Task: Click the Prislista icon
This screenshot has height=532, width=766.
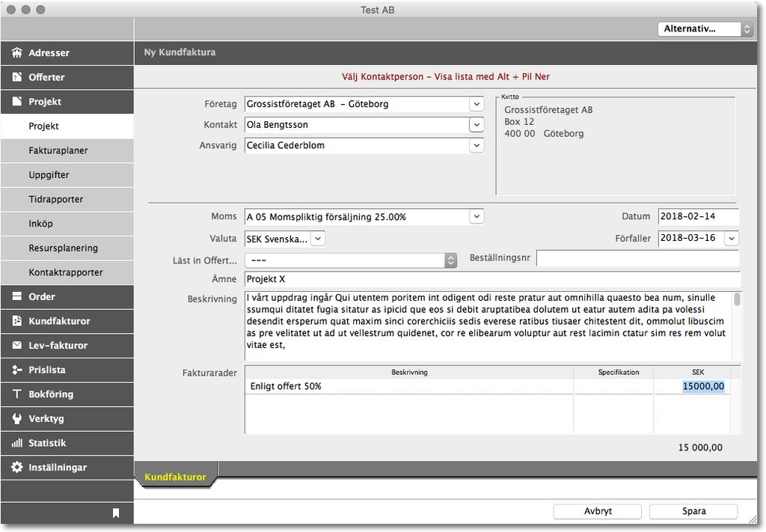Action: (17, 370)
